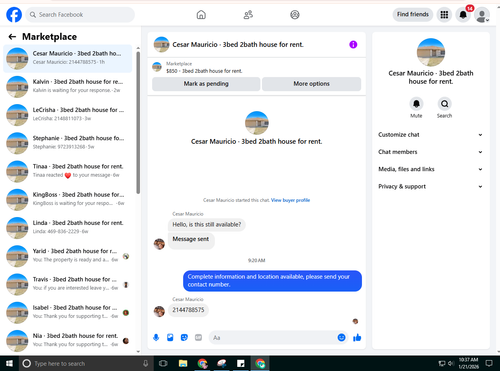Screen dimensions: 500x371
Task: Open the Kalvin conversation
Action: click(x=68, y=86)
